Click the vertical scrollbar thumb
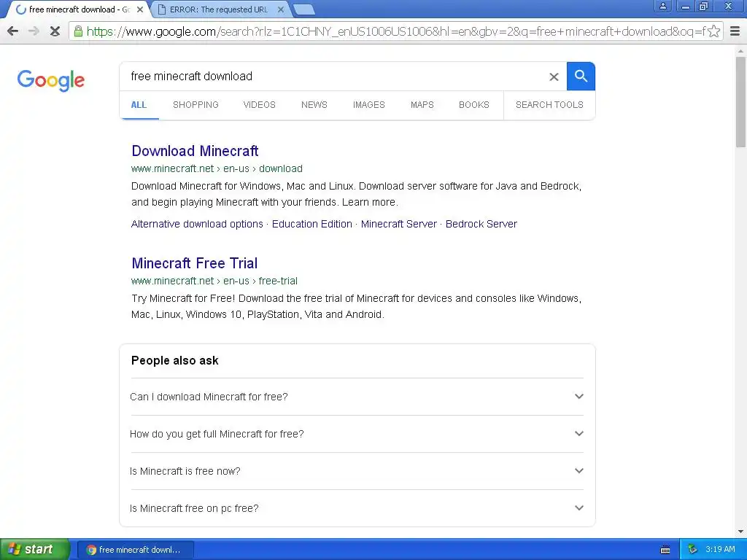Screen dimensions: 747x560 [740, 102]
